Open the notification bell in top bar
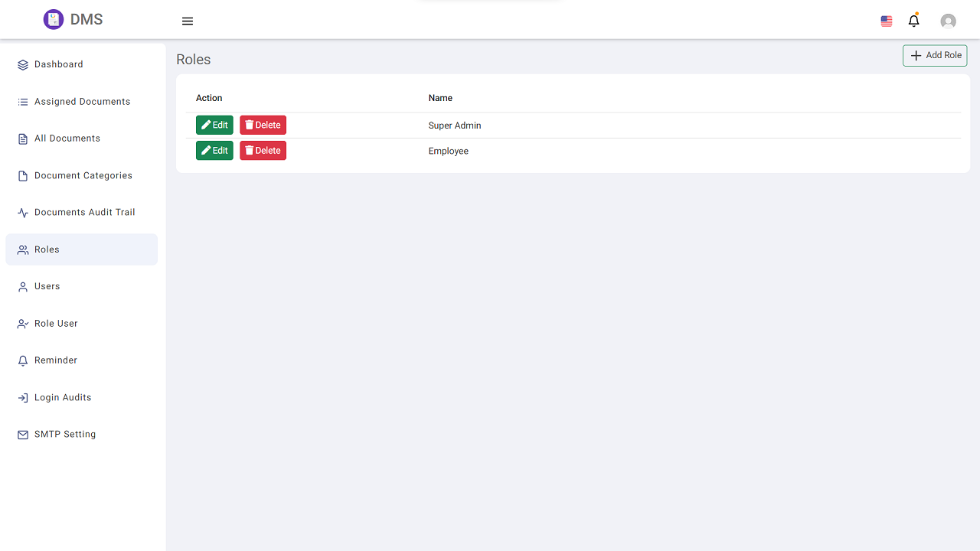This screenshot has width=980, height=551. [913, 21]
